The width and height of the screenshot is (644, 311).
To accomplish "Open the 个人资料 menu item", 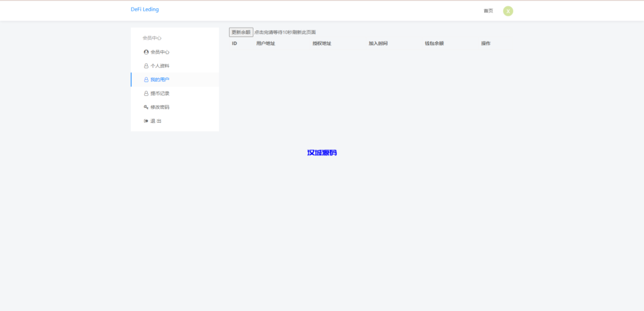I will point(160,66).
